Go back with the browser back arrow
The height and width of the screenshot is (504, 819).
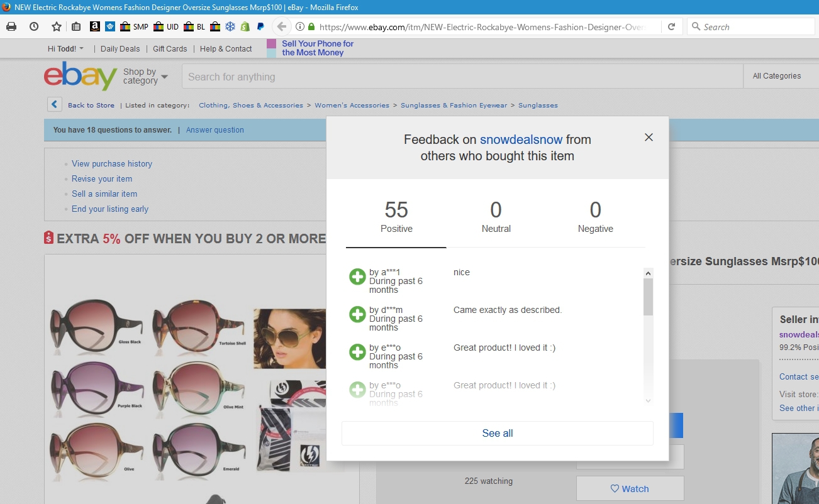pyautogui.click(x=282, y=27)
